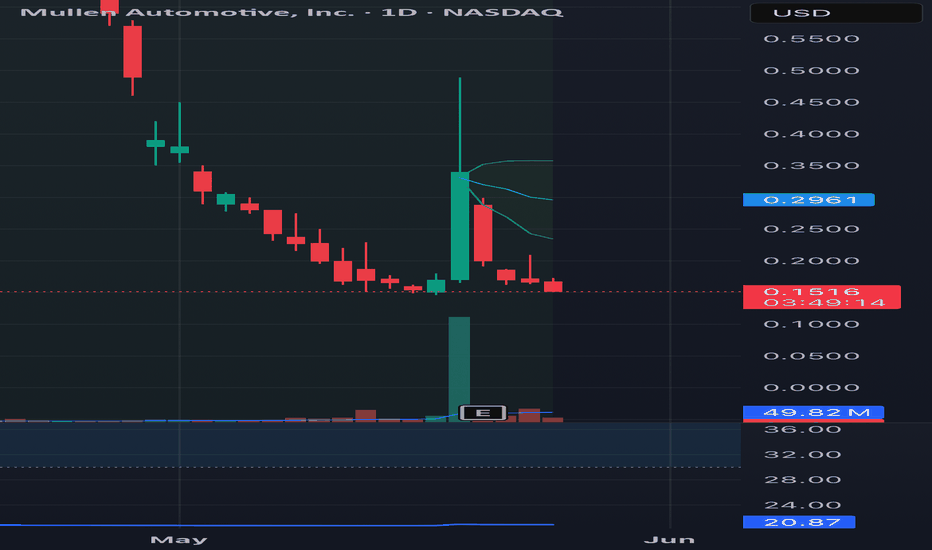Click the 03:49:14 countdown timer
Viewport: 932px width, 550px height.
pyautogui.click(x=824, y=303)
